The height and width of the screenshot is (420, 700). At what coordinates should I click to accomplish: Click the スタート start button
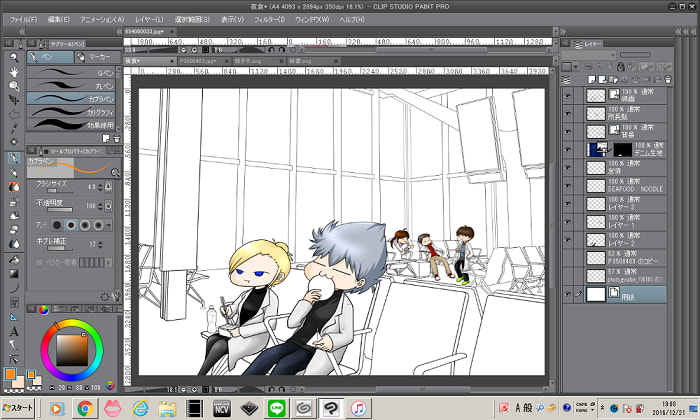click(x=18, y=408)
